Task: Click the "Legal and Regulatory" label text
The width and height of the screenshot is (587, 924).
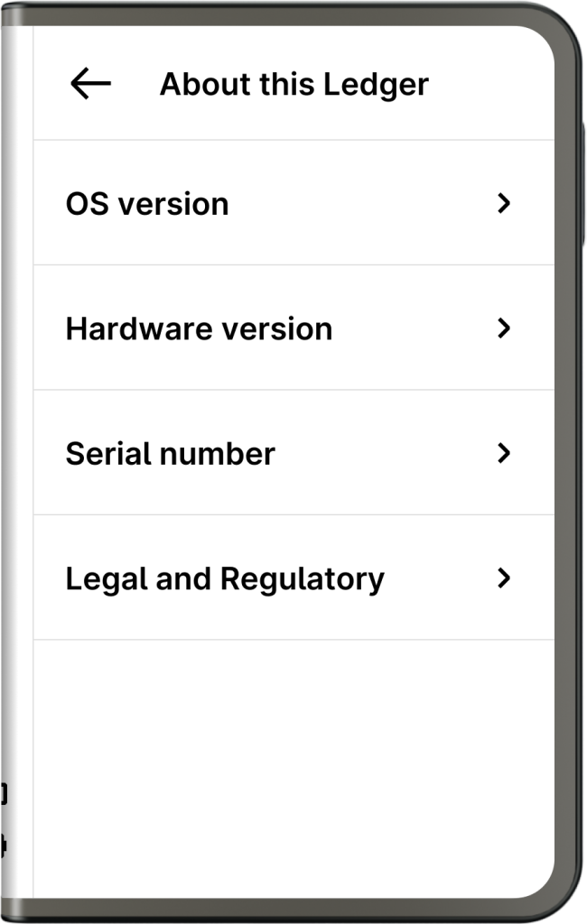Action: coord(225,577)
